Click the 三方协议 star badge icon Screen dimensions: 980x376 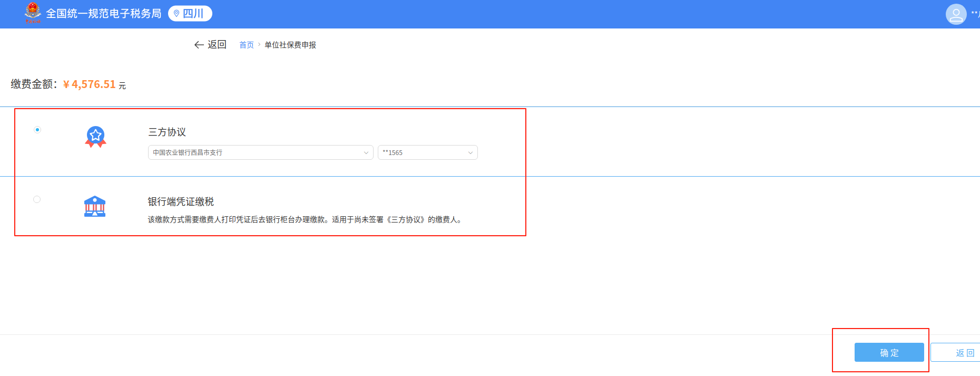click(x=95, y=137)
